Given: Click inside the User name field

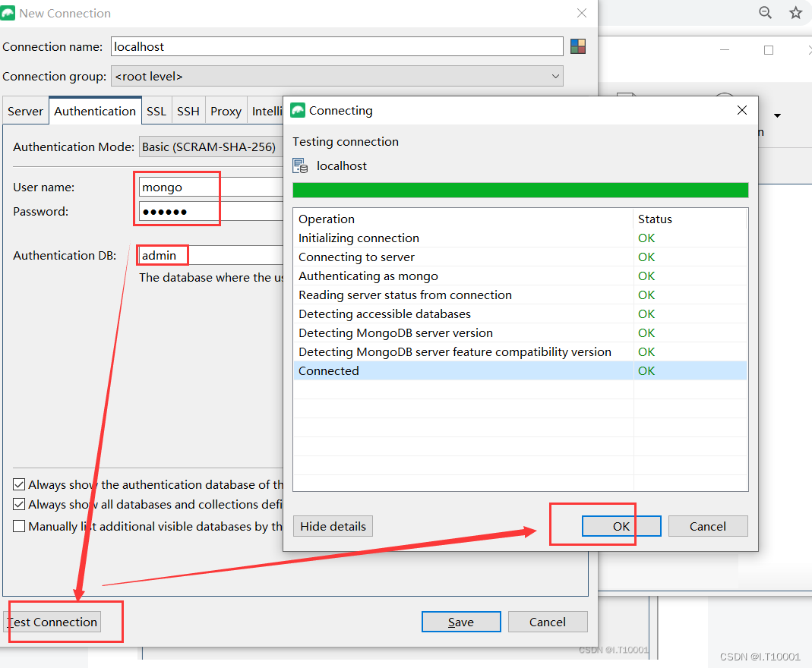Looking at the screenshot, I should click(x=182, y=187).
